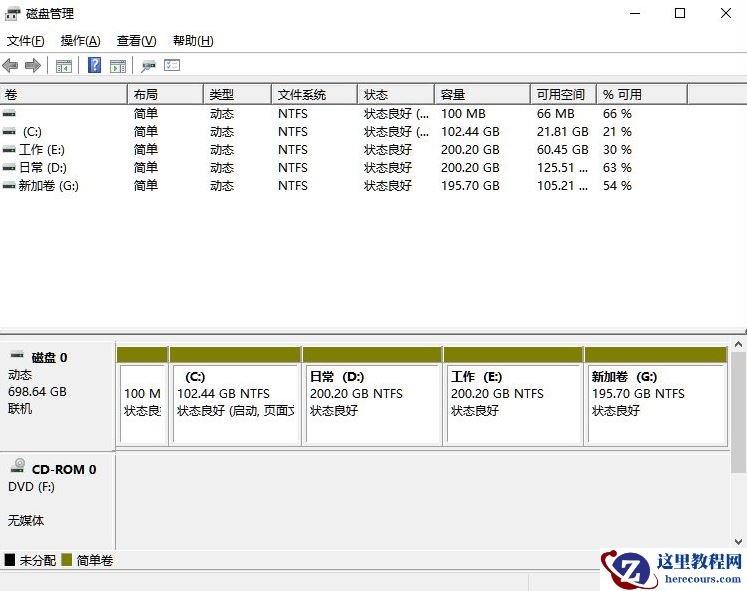The height and width of the screenshot is (591, 747).
Task: Click the disk pane vertical scrollbar thumb
Action: pos(738,412)
